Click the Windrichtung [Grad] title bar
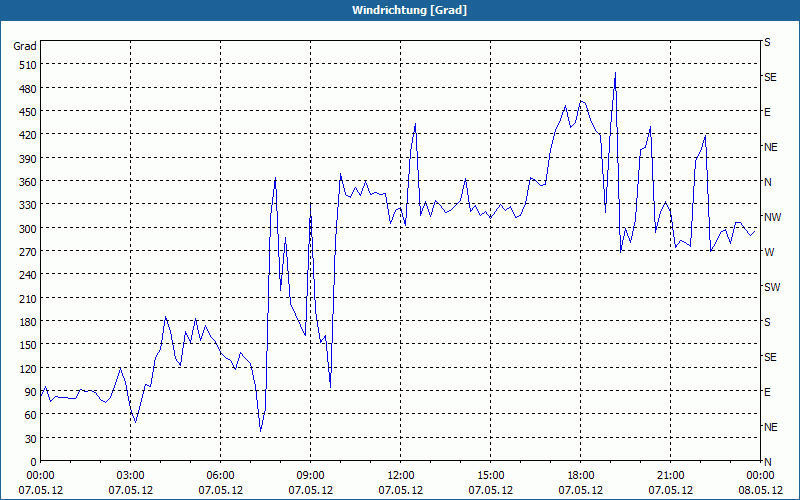The height and width of the screenshot is (500, 800). (x=400, y=10)
